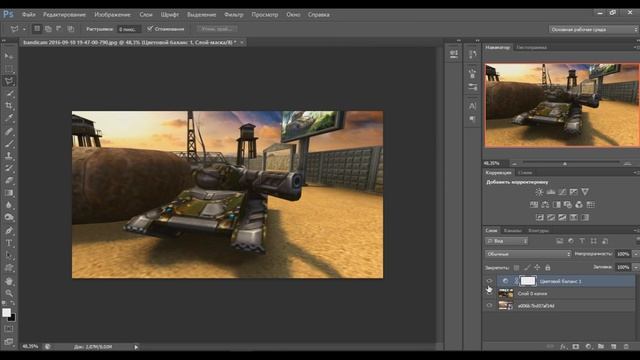Open the workspace dropdown Основная рабочая среда

tap(593, 29)
